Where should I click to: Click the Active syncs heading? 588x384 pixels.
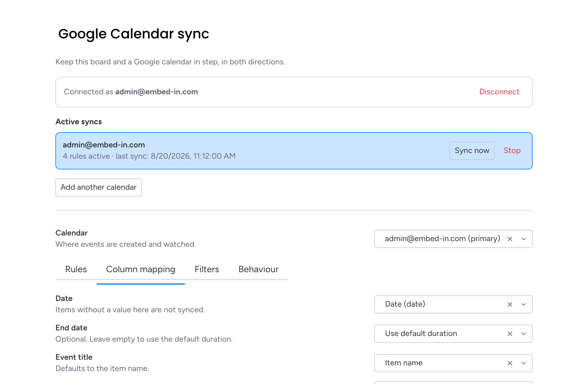[79, 122]
